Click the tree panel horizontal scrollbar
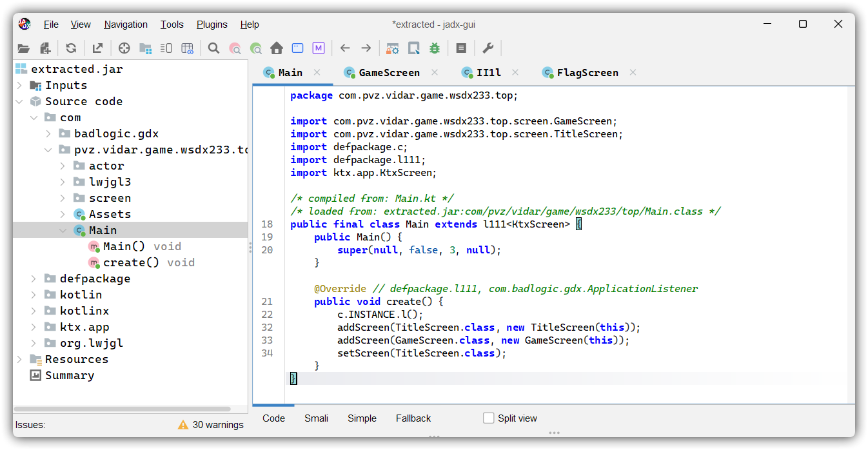Viewport: 868px width, 450px height. tap(123, 409)
